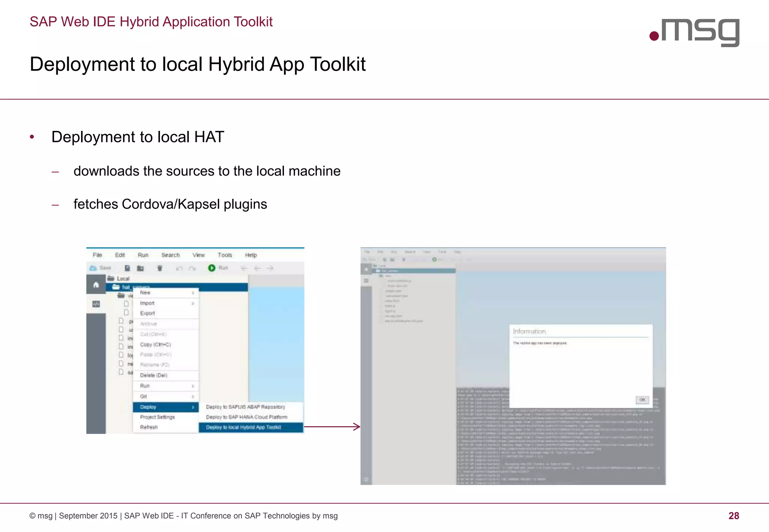Choose Paste (Ctrl+V) in context menu
The width and height of the screenshot is (769, 532).
[x=166, y=355]
